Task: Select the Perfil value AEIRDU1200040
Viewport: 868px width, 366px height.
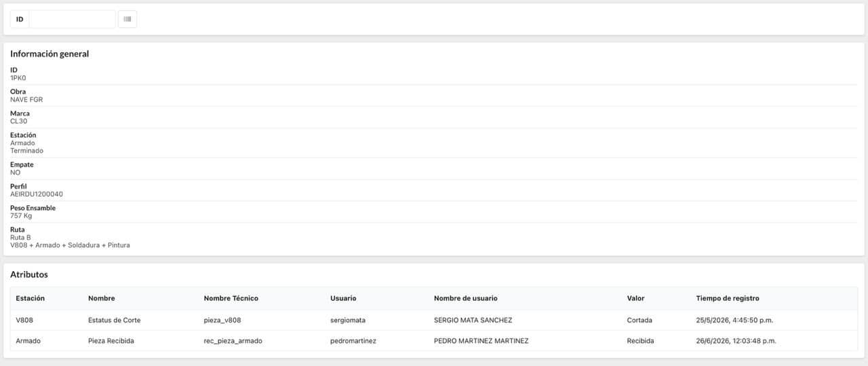Action: click(x=37, y=194)
